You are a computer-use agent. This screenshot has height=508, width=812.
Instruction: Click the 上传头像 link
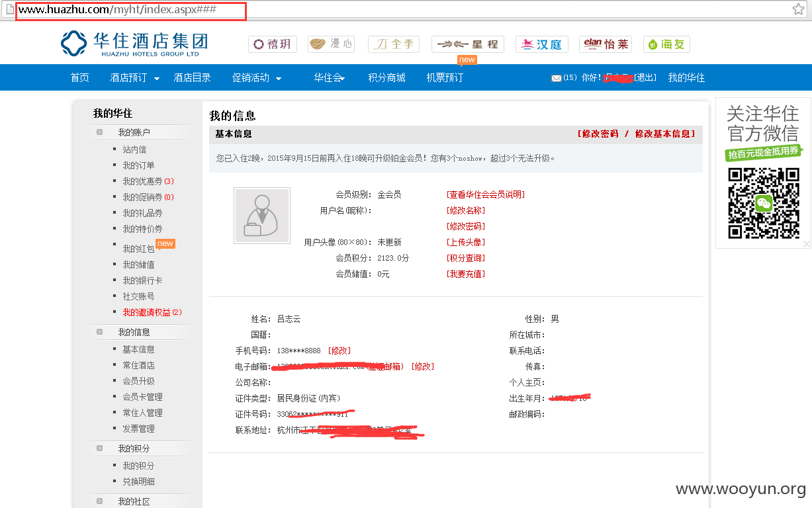point(466,242)
